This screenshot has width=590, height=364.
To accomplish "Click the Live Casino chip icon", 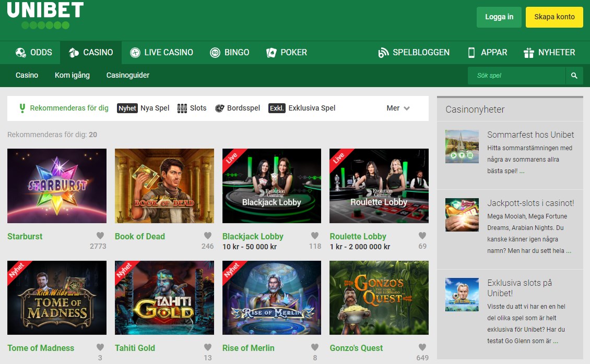I will pyautogui.click(x=135, y=53).
